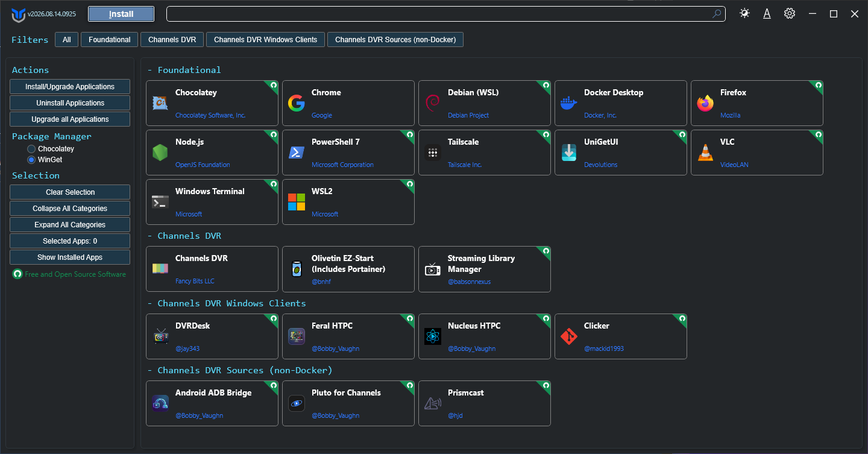Image resolution: width=868 pixels, height=454 pixels.
Task: Open the settings gear icon
Action: tap(790, 13)
